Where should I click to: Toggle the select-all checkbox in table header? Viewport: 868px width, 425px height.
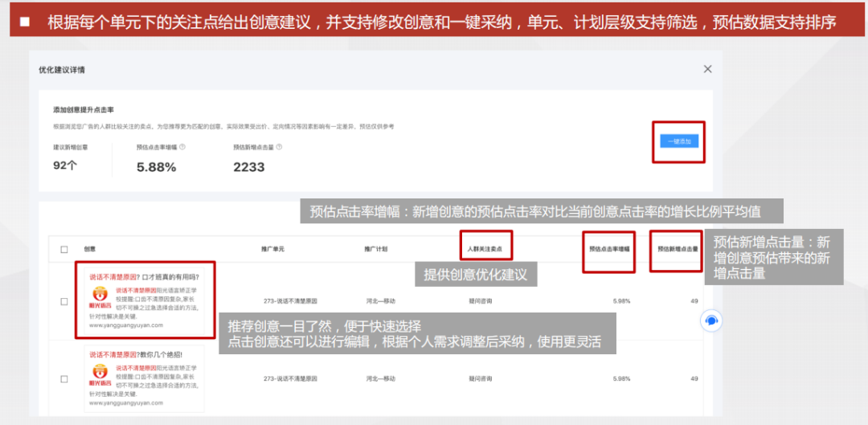tap(64, 249)
